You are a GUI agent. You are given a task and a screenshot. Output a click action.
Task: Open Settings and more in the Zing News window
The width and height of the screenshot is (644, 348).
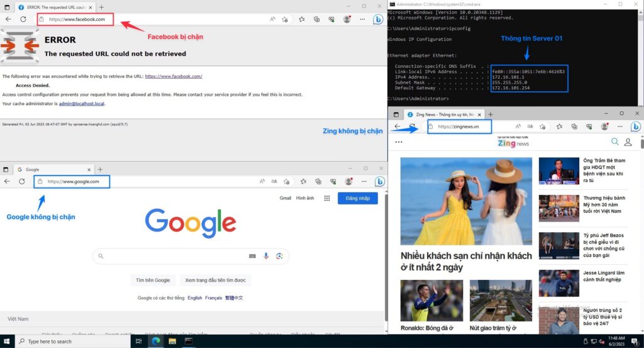coord(619,126)
